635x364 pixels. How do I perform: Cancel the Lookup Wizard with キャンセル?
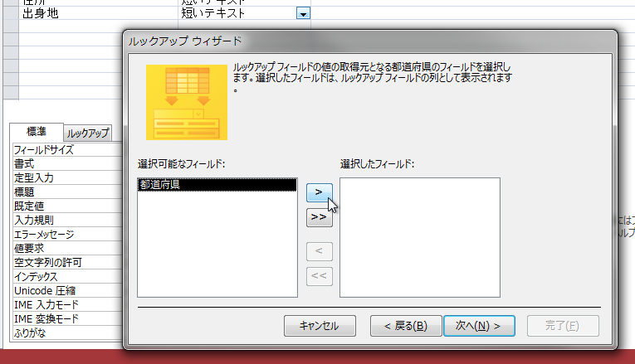pyautogui.click(x=320, y=326)
